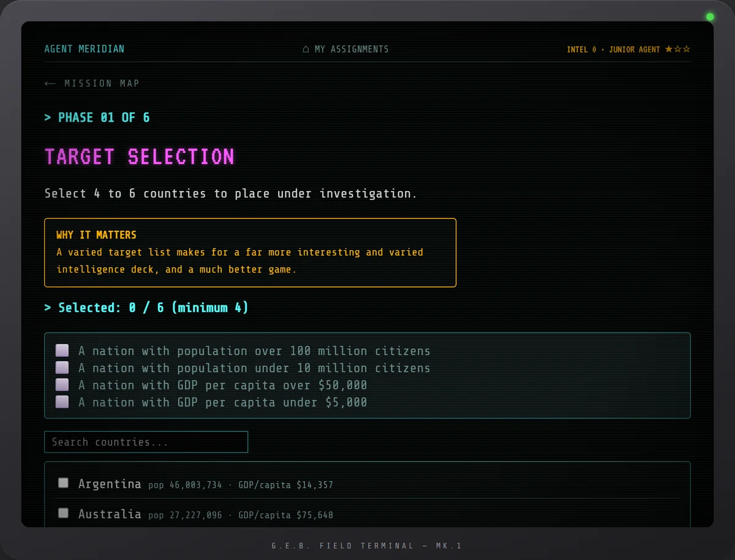This screenshot has height=560, width=735.
Task: Click the back arrow before Mission Map
Action: pos(50,83)
